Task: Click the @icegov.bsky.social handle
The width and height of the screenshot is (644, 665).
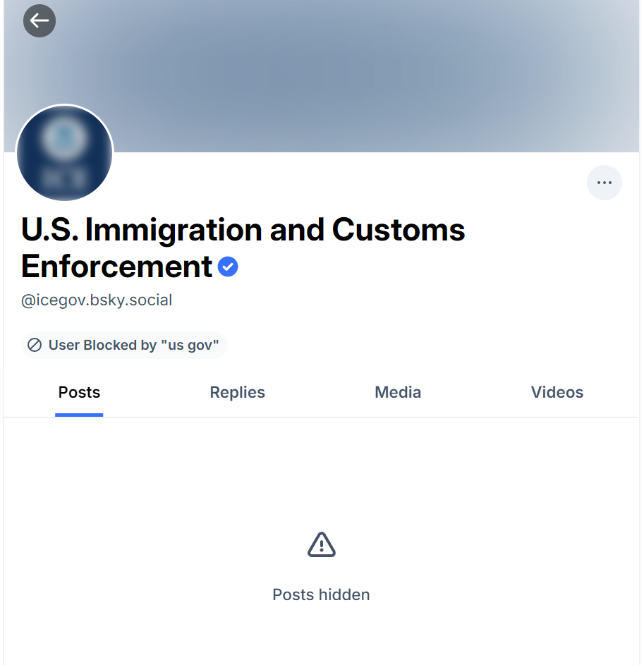Action: (x=97, y=300)
